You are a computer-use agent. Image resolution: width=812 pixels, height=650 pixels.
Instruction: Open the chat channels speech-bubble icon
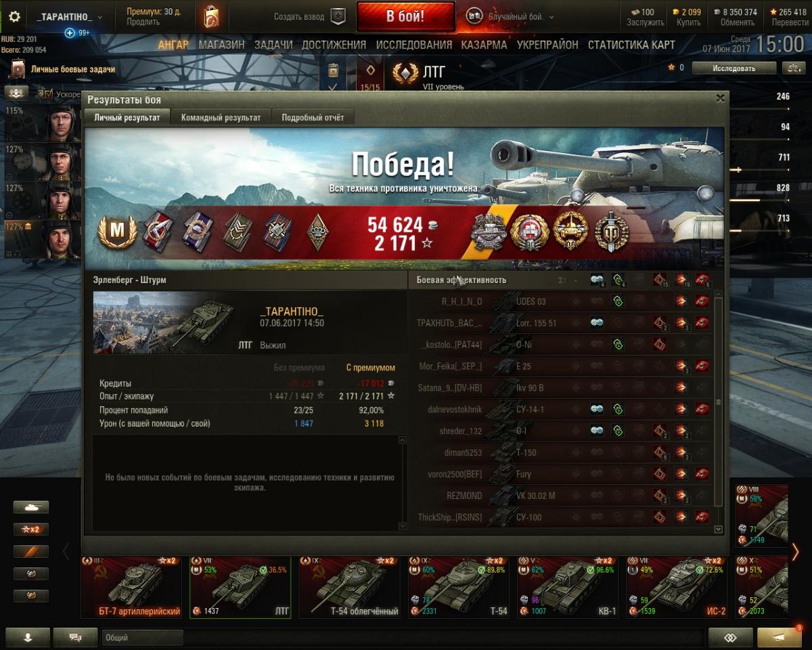pyautogui.click(x=74, y=637)
